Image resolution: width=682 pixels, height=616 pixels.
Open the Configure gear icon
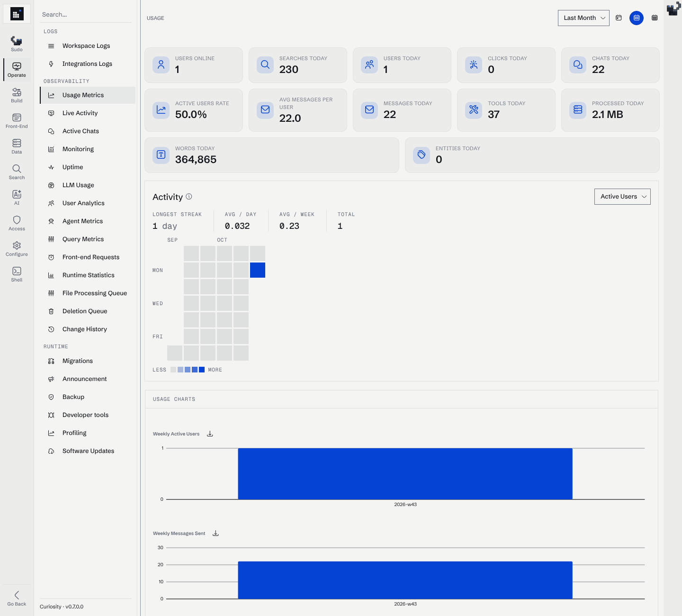(x=17, y=248)
